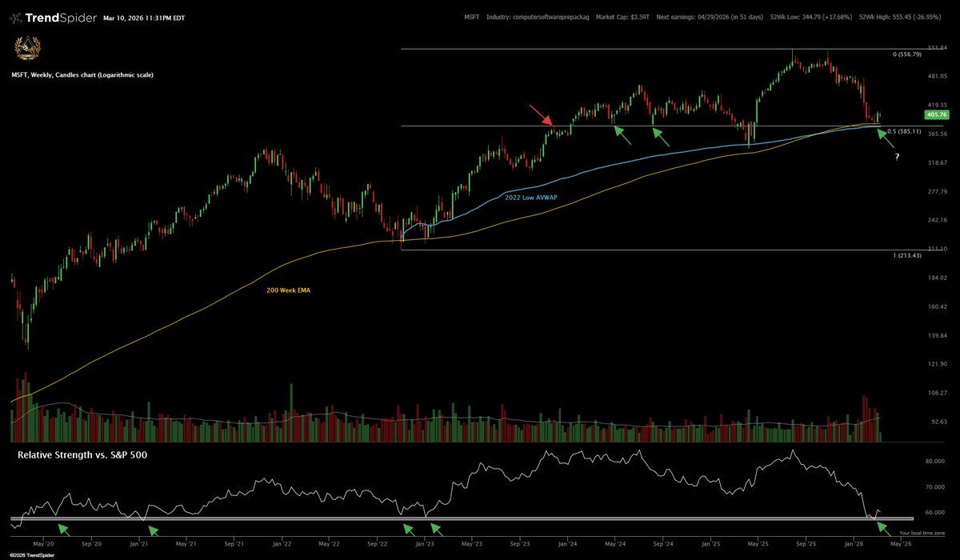Click the 139.84 price axis value

(x=937, y=335)
